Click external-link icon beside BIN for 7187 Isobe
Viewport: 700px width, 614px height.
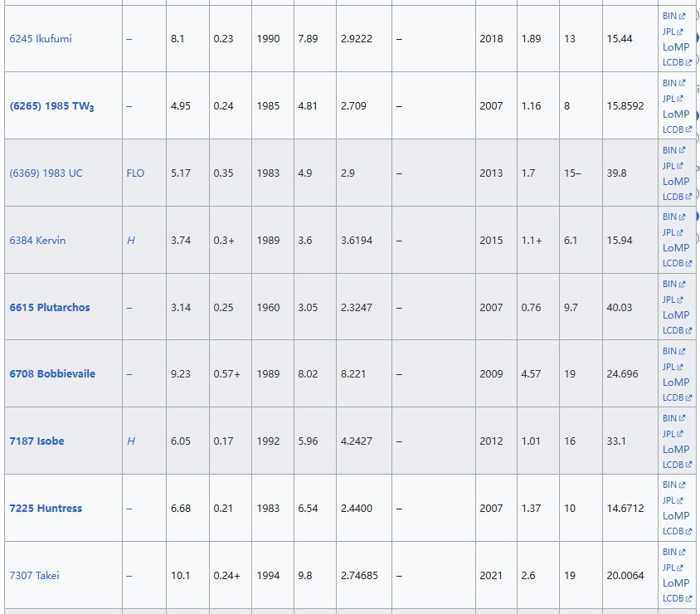683,418
